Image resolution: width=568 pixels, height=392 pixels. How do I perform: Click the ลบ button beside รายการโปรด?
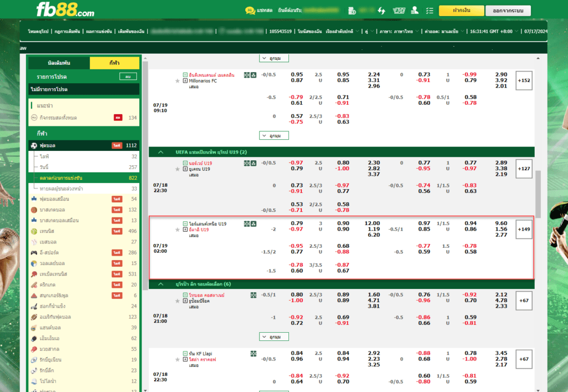(128, 77)
